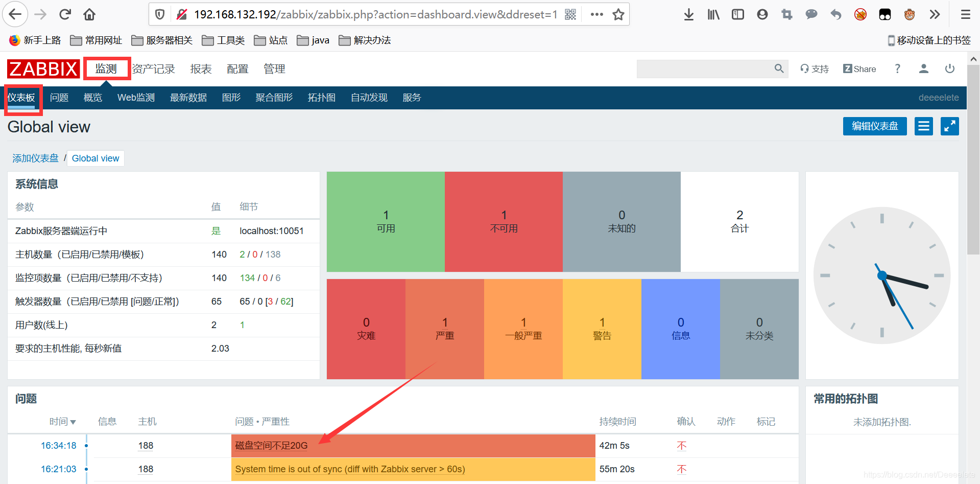Open problem time 16:34:18 link

[x=59, y=446]
